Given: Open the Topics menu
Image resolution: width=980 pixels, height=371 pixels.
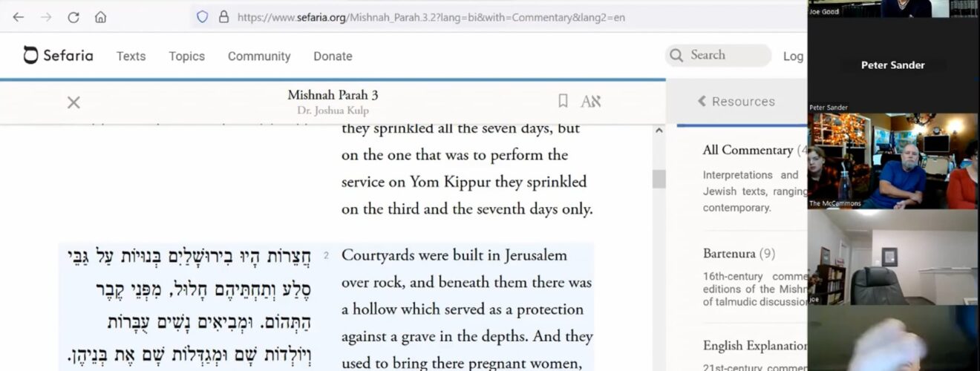Looking at the screenshot, I should point(186,56).
